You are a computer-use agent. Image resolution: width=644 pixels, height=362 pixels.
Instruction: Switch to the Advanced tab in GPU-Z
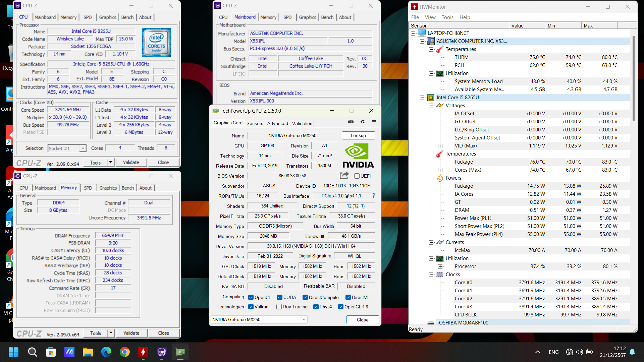coord(278,123)
